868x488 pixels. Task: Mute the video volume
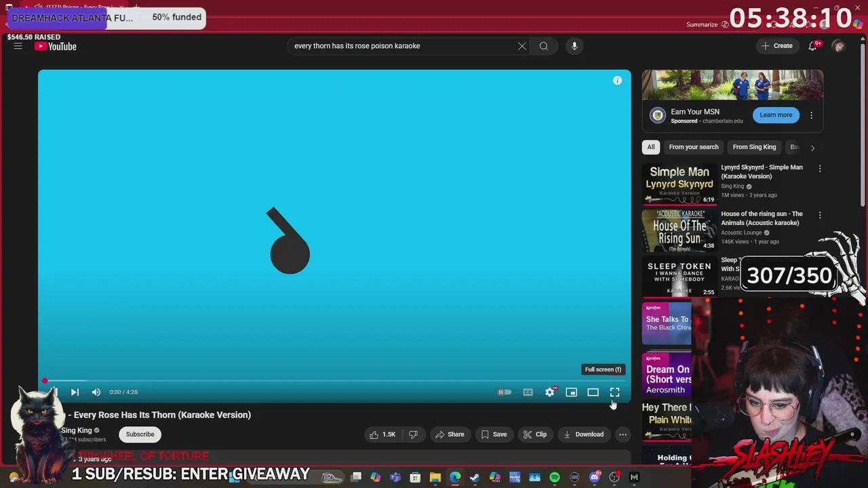(x=96, y=392)
